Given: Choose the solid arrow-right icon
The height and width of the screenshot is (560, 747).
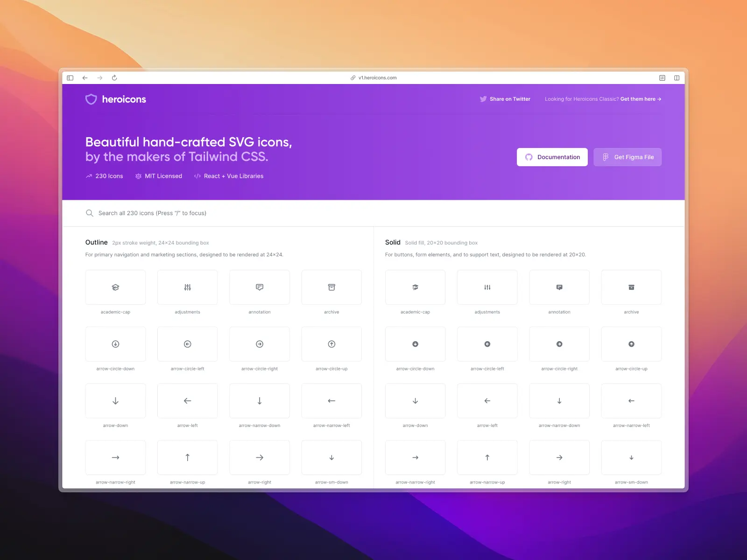Looking at the screenshot, I should point(559,458).
